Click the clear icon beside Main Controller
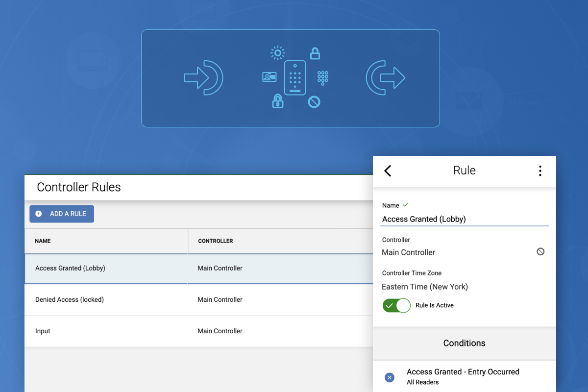Viewport: 588px width, 392px height. pos(540,252)
